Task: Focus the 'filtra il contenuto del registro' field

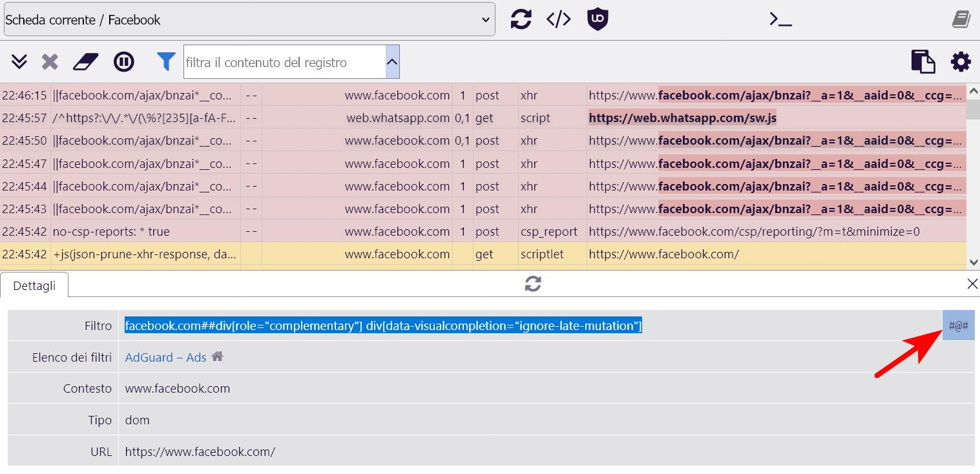Action: (x=285, y=62)
